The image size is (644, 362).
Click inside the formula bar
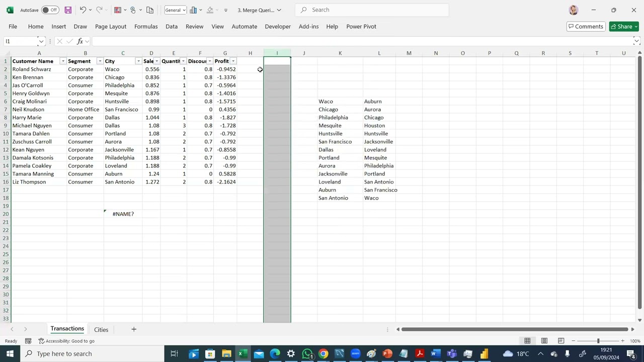tap(361, 41)
